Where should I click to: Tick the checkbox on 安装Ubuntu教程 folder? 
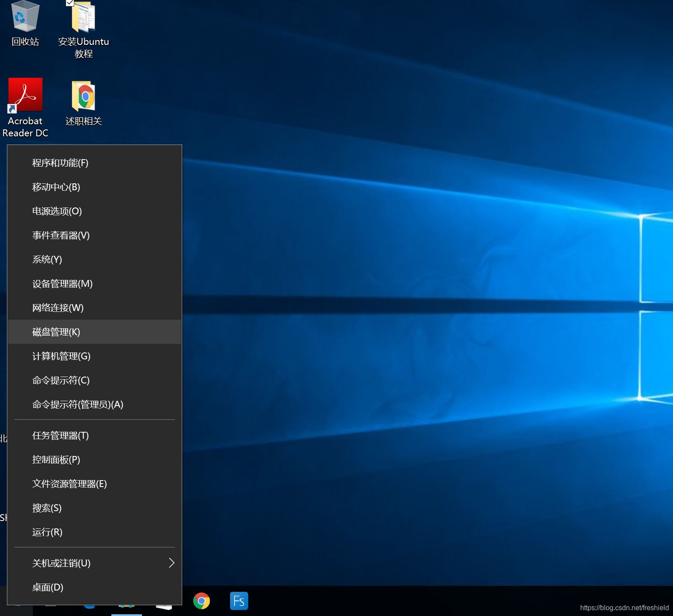point(70,3)
